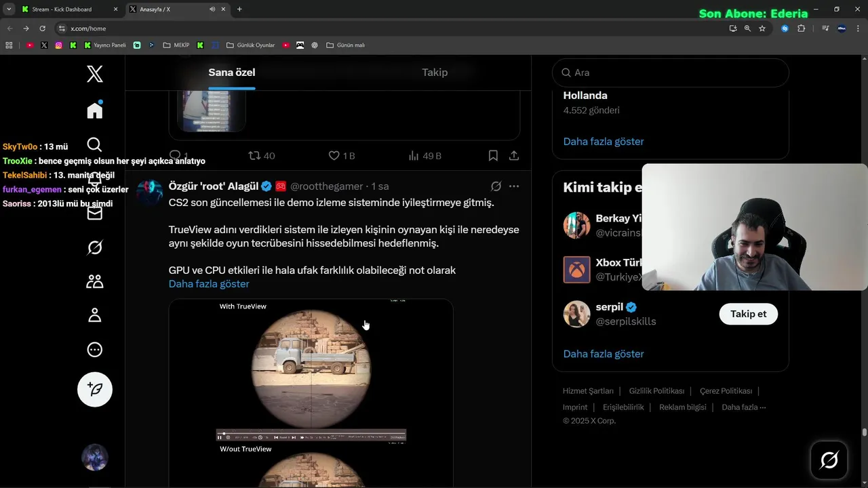Open the Explore magnifier icon in the sidebar

point(95,144)
